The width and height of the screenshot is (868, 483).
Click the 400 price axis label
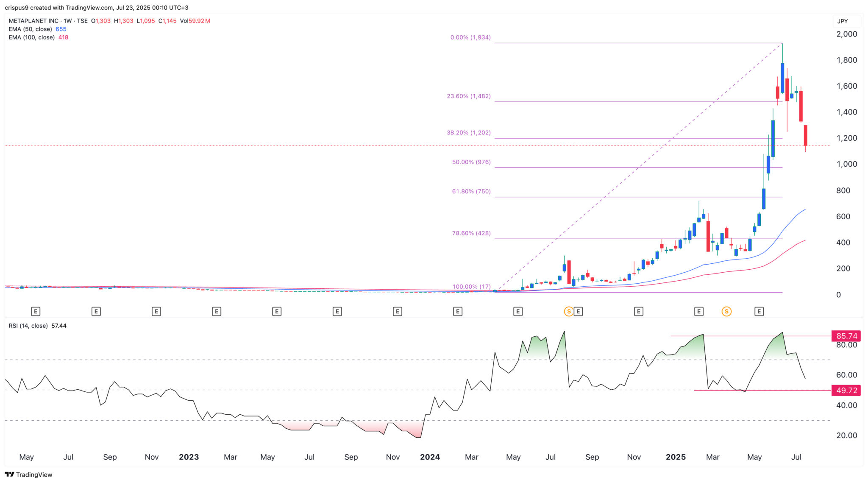click(x=843, y=243)
